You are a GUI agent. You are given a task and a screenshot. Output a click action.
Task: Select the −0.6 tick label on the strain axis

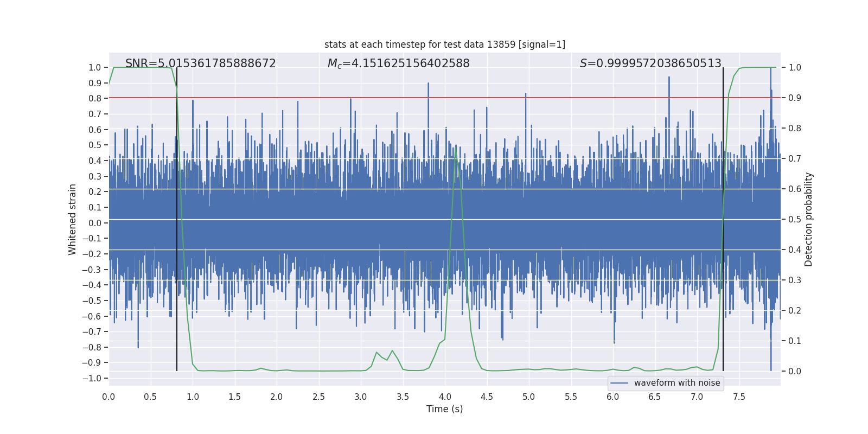pos(92,316)
